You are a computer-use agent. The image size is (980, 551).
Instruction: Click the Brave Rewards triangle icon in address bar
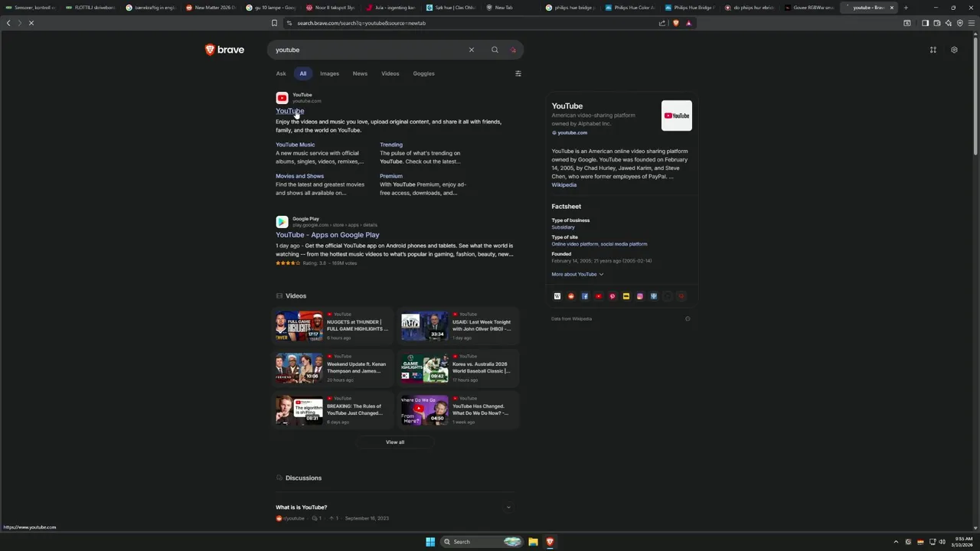(688, 23)
